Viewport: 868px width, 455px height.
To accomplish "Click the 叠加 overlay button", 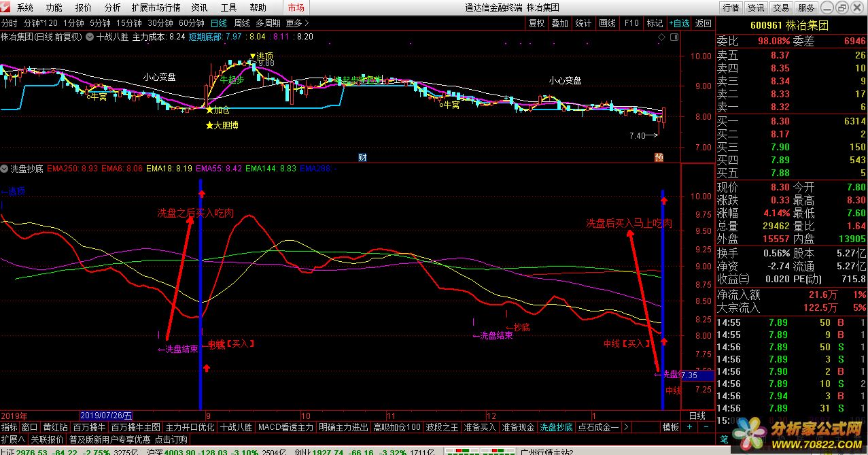I will [x=560, y=23].
